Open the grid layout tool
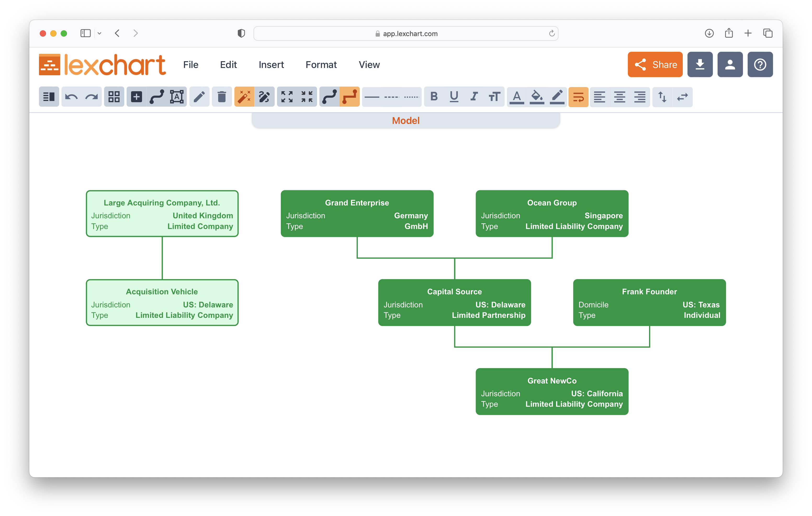This screenshot has height=516, width=812. click(114, 97)
